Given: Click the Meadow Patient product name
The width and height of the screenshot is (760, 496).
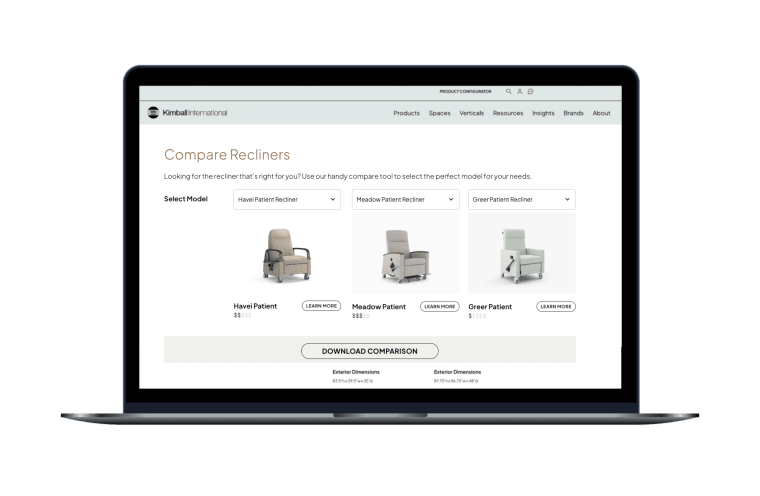Looking at the screenshot, I should (379, 306).
